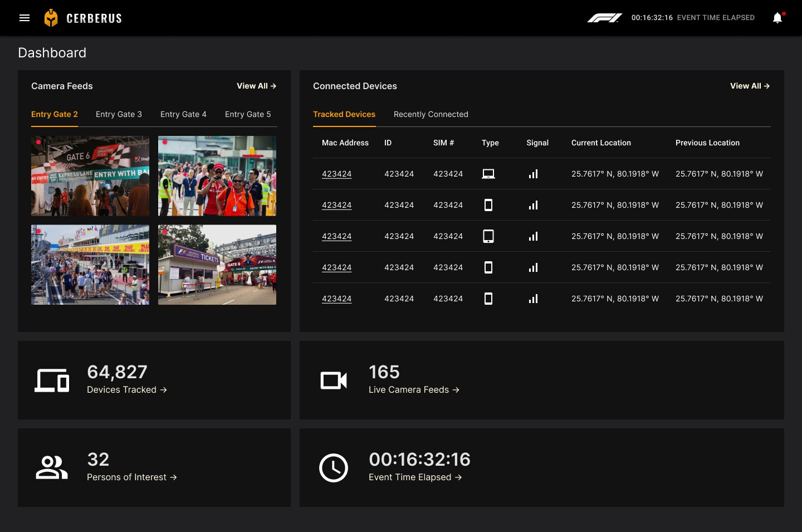Open the Devices Tracked link
The image size is (802, 532).
coord(126,390)
